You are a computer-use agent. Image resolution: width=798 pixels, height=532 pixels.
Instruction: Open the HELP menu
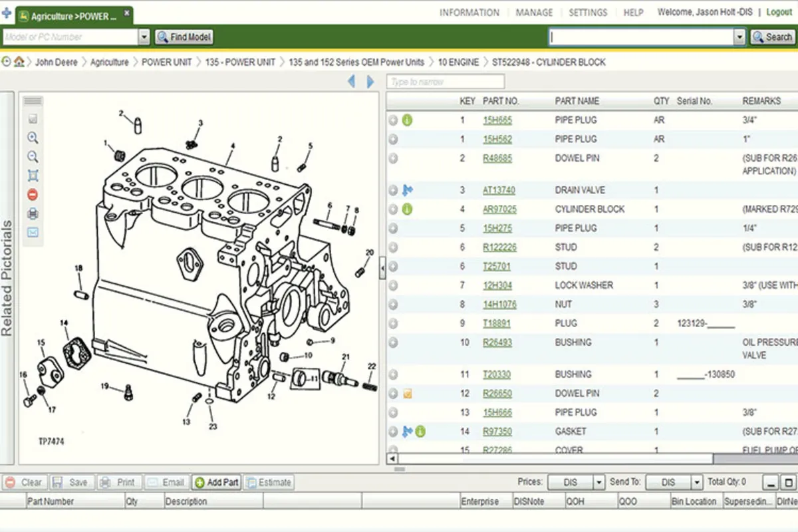(x=633, y=13)
